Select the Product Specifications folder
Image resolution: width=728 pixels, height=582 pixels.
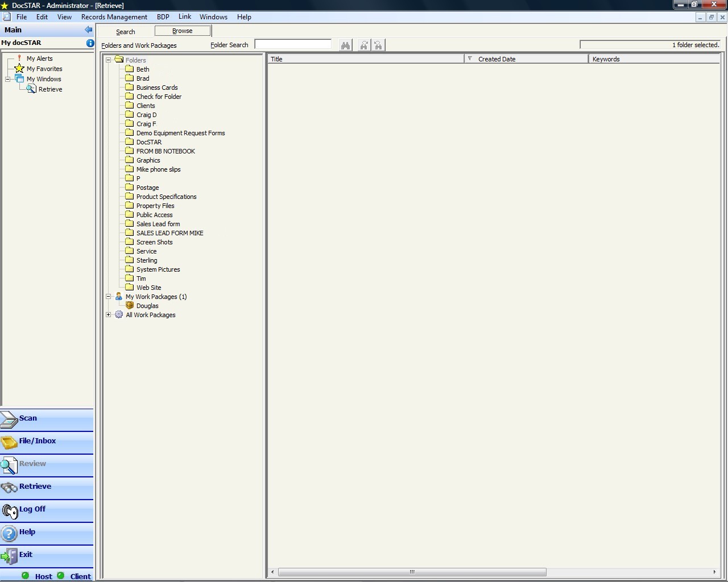tap(166, 197)
